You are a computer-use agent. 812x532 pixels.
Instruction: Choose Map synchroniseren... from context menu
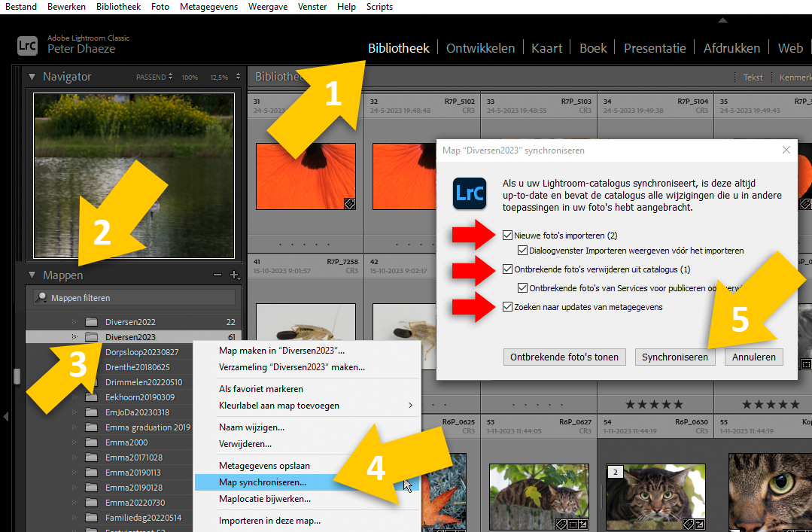pos(263,482)
